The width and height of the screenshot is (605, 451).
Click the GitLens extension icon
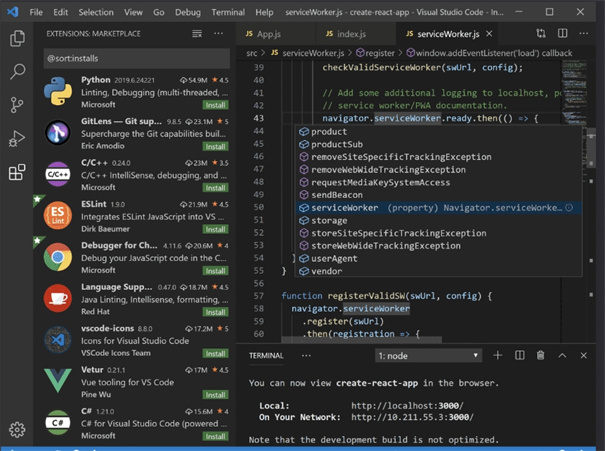point(58,133)
